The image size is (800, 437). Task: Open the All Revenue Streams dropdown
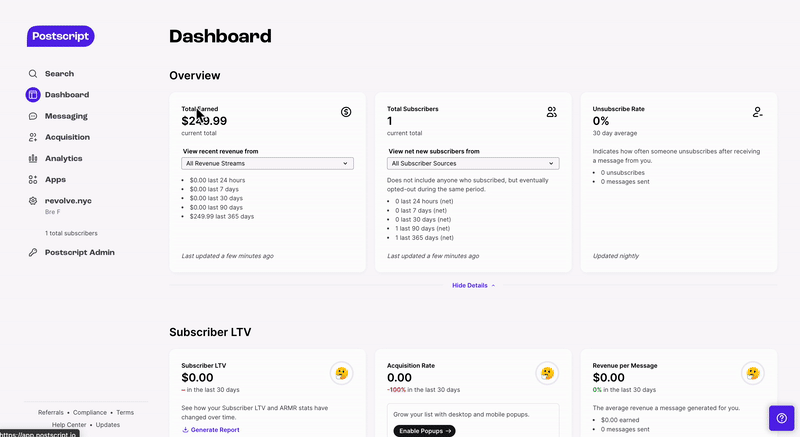267,163
